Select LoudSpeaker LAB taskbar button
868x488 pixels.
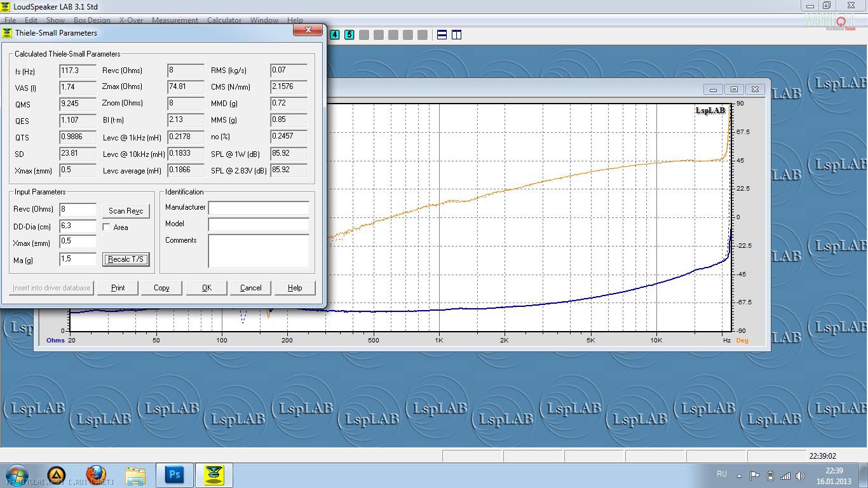pos(214,475)
